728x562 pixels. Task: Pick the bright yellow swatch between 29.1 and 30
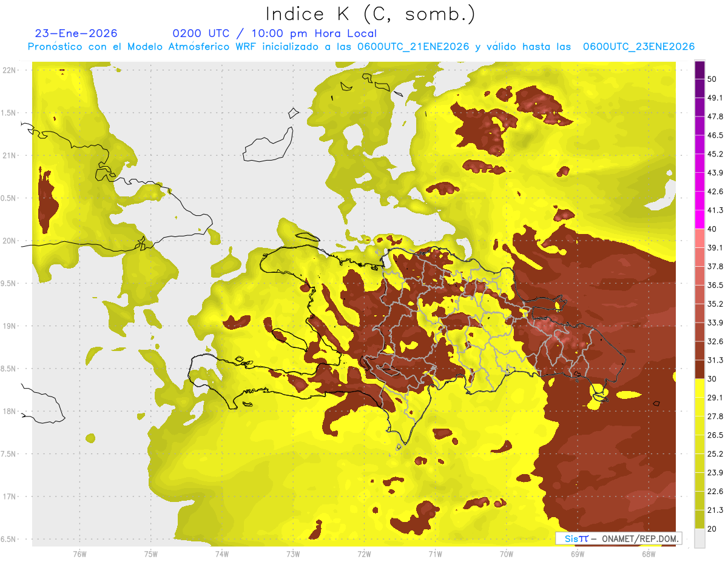tap(699, 389)
